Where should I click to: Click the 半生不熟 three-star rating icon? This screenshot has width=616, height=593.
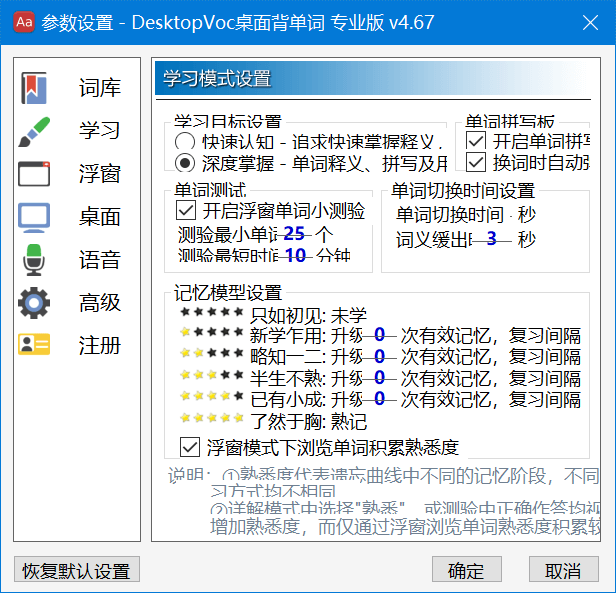(x=212, y=375)
